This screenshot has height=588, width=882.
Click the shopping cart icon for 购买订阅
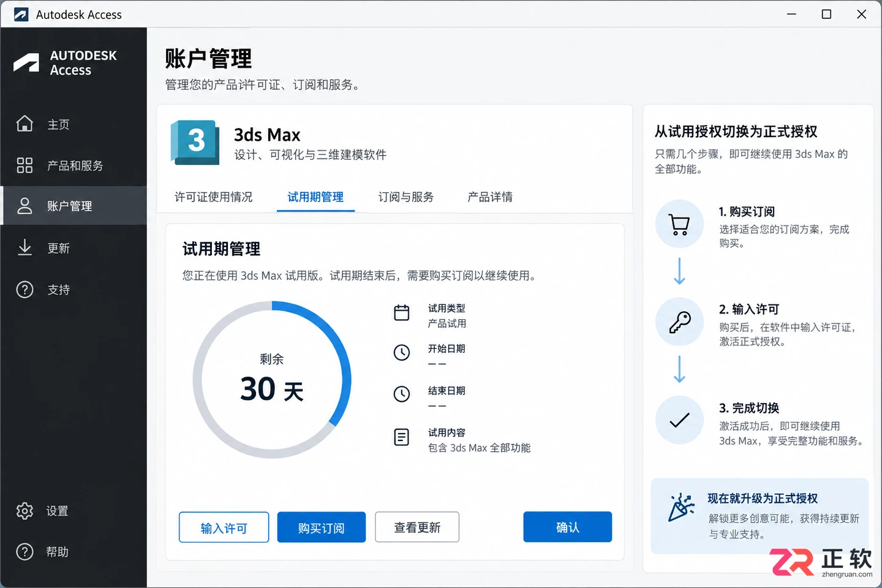tap(679, 224)
